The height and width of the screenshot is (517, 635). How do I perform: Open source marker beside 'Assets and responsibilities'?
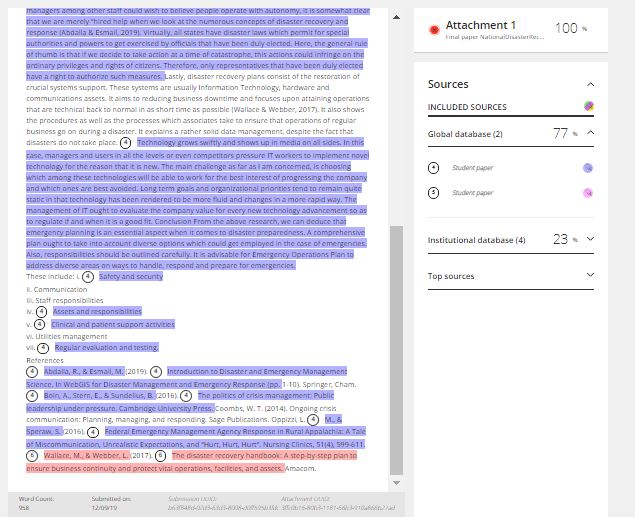(41, 311)
